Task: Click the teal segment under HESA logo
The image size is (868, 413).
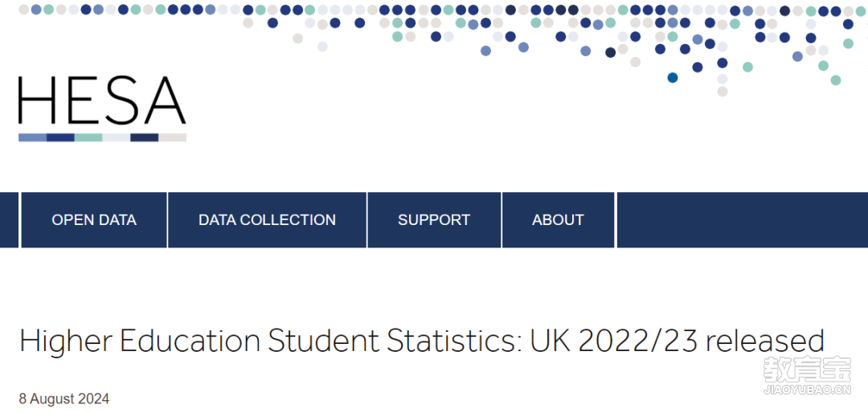Action: [88, 137]
